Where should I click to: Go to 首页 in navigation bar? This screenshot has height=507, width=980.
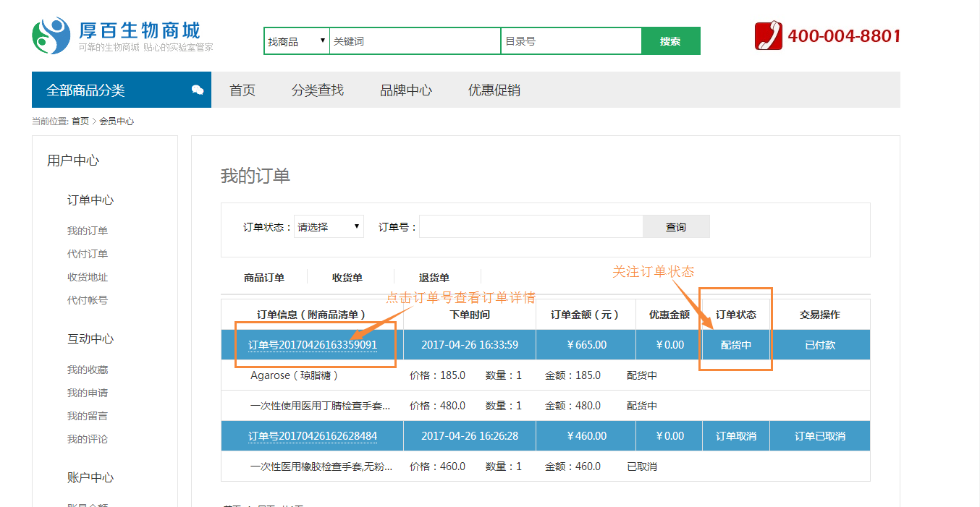click(x=242, y=90)
